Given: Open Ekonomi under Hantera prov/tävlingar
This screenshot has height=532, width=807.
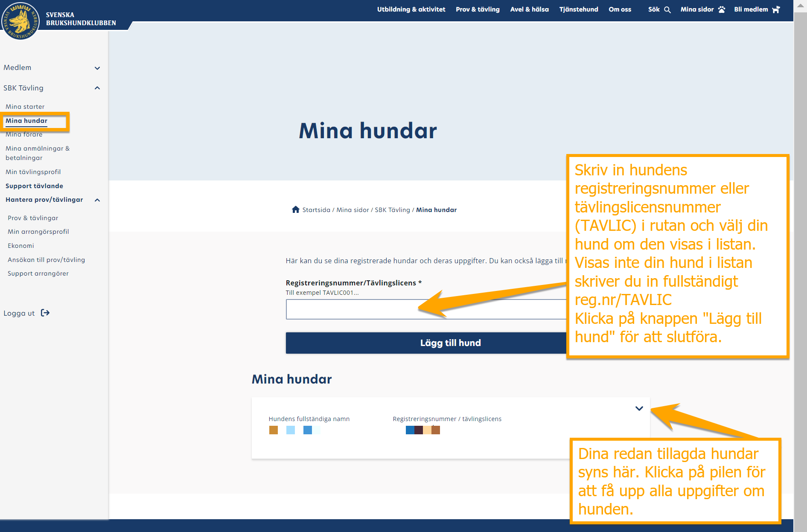Looking at the screenshot, I should (21, 246).
